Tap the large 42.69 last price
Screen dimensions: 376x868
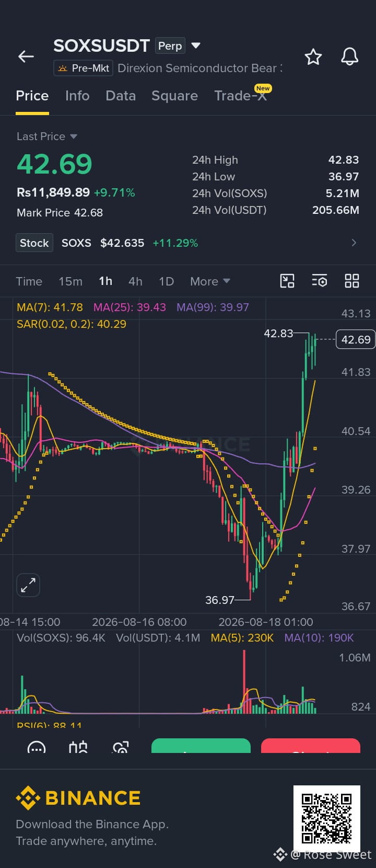[x=54, y=164]
